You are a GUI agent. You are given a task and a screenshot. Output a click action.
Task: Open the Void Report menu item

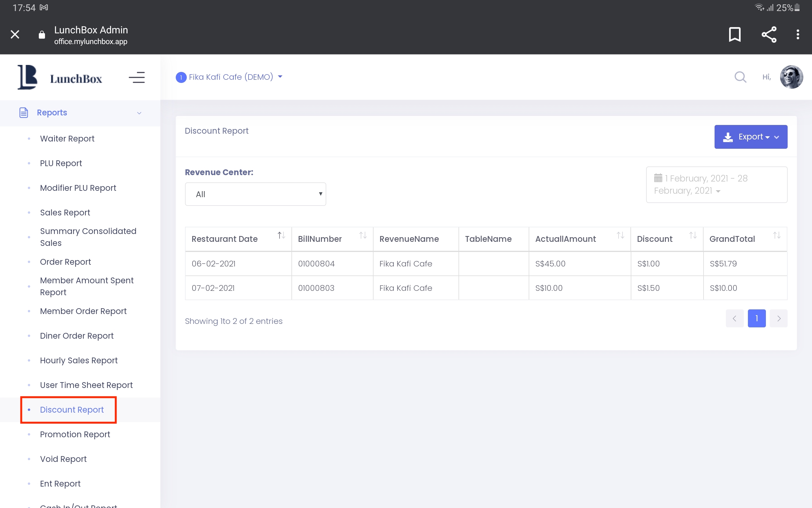click(63, 459)
